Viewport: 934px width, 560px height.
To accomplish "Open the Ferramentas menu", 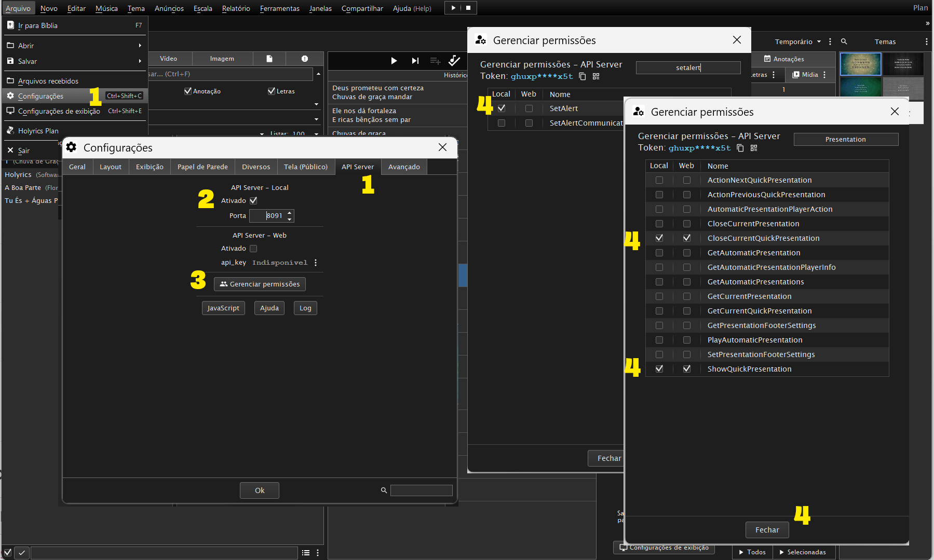I will (279, 8).
